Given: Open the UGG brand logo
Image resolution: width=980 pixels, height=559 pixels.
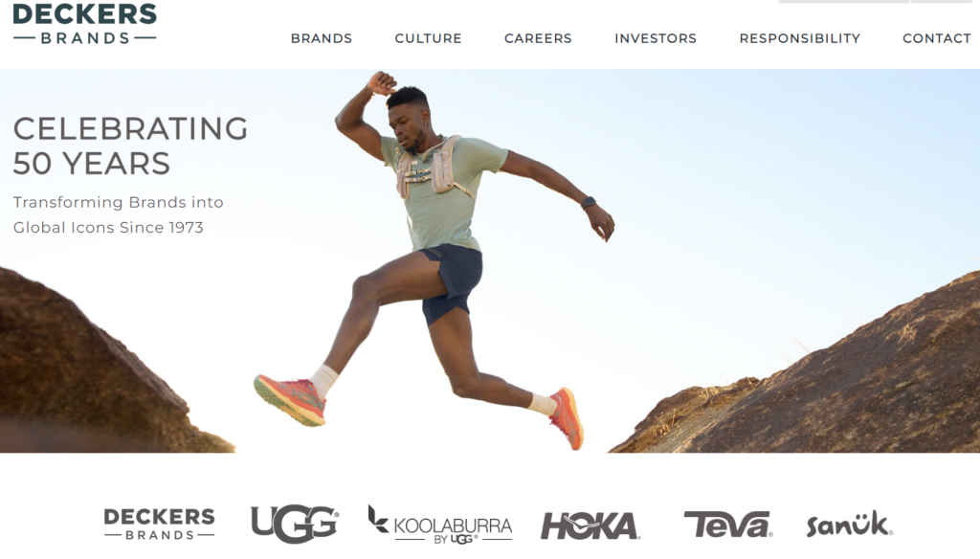Looking at the screenshot, I should click(x=295, y=524).
